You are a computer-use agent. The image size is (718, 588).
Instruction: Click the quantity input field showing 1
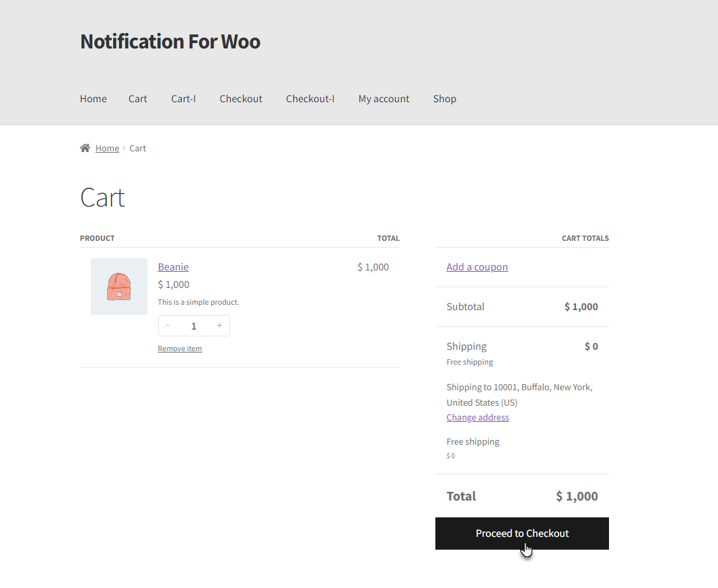point(194,326)
